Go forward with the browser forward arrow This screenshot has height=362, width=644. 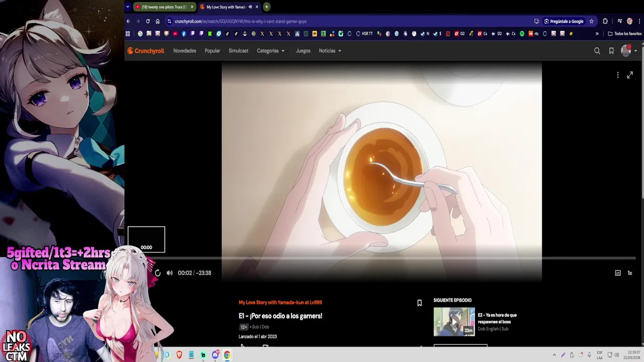[x=138, y=21]
